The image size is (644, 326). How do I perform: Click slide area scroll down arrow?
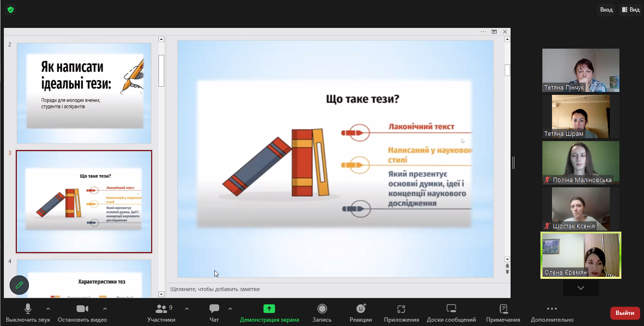click(x=507, y=259)
